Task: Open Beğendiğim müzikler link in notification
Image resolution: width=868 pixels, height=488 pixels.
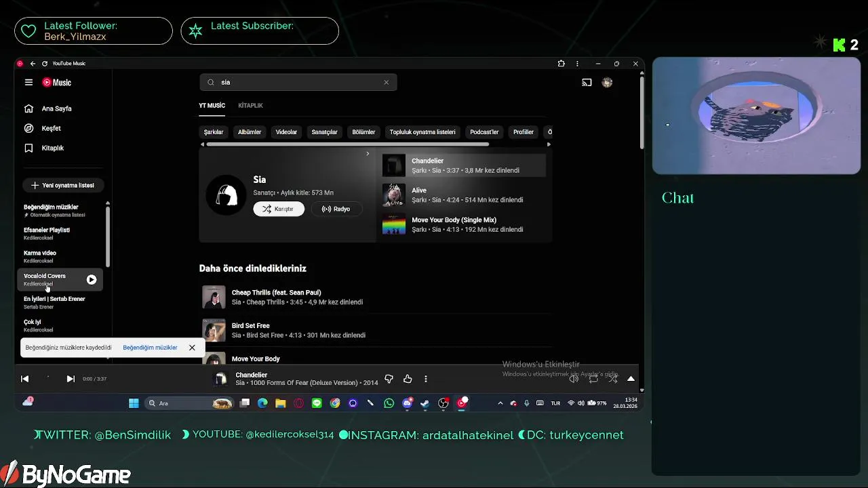Action: (150, 348)
